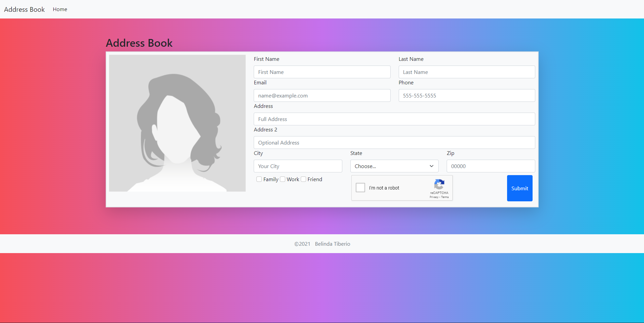The width and height of the screenshot is (644, 323).
Task: Enable the Work checkbox
Action: (283, 179)
